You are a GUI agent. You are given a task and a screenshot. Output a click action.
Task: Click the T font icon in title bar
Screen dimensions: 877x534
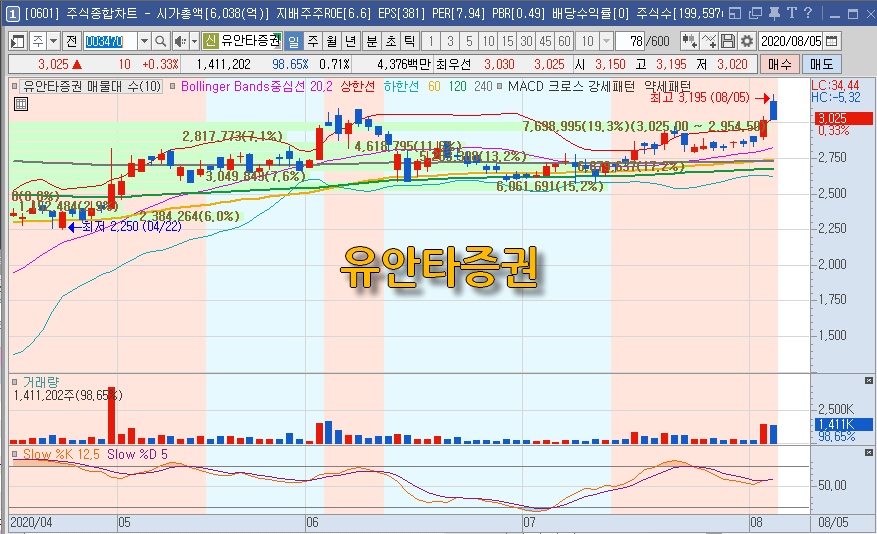pos(791,13)
